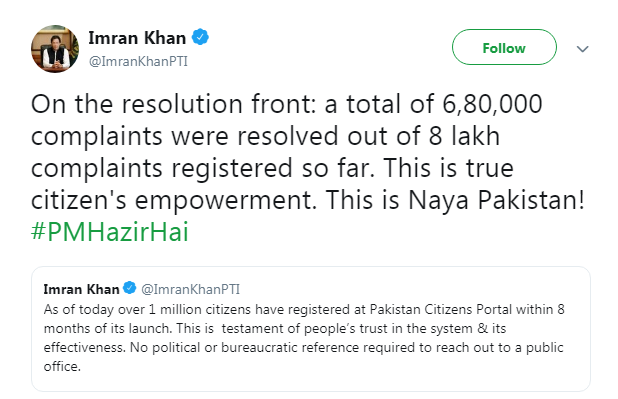Click the Imran Khan name in the quoted tweet

coord(81,289)
